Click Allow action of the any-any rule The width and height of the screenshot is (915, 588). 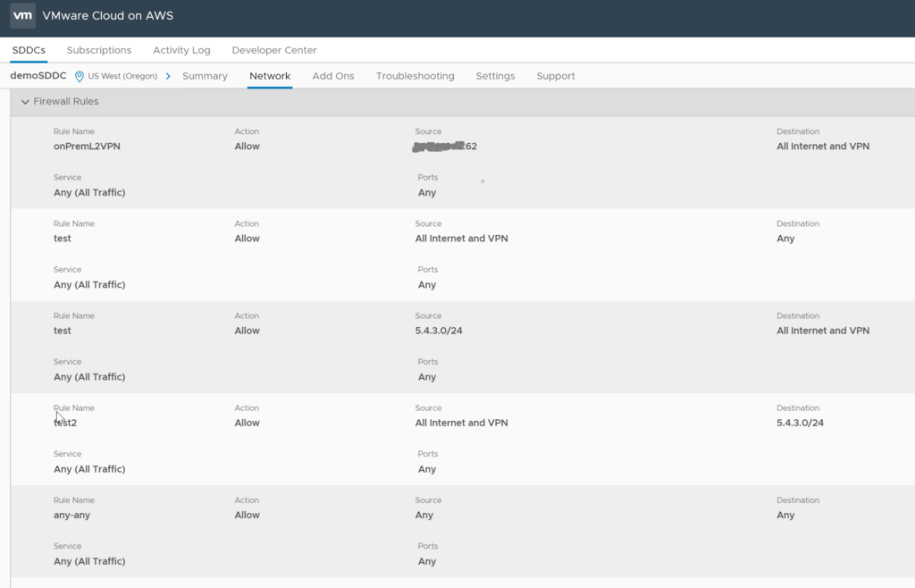pyautogui.click(x=247, y=515)
